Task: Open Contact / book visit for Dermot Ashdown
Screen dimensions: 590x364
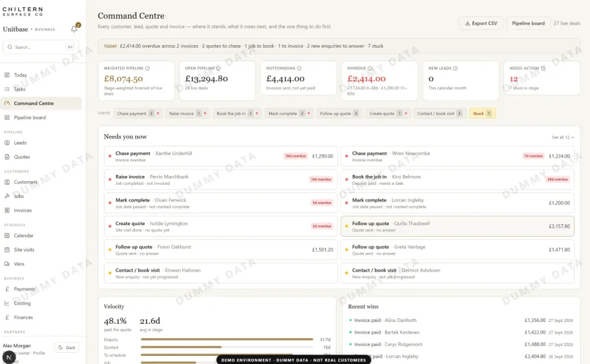Action: pyautogui.click(x=457, y=273)
